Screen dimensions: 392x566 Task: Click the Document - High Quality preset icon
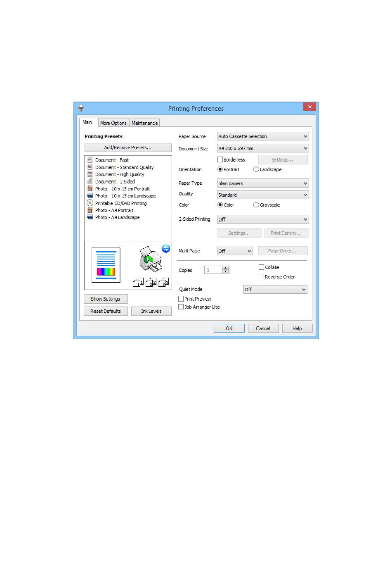(90, 174)
